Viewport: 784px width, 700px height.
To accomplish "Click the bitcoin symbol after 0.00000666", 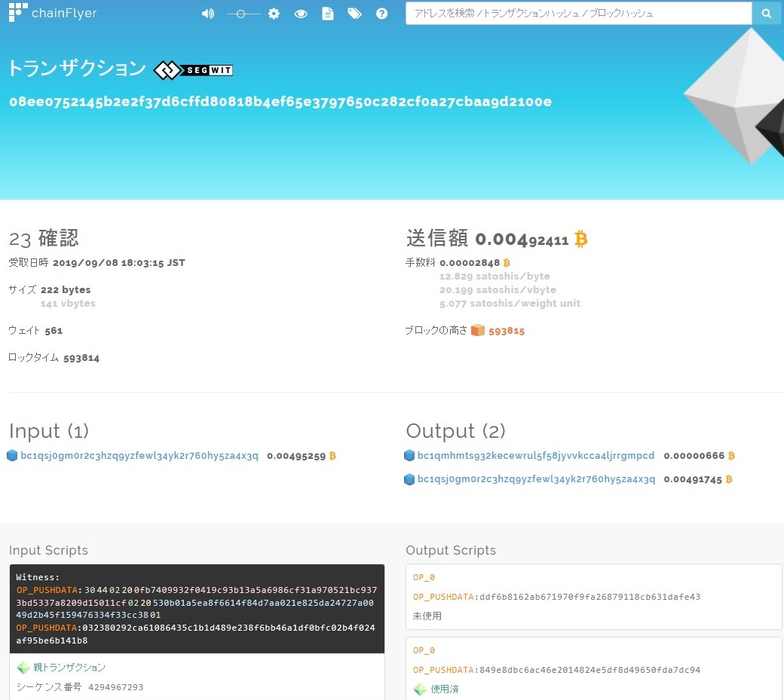I will (x=731, y=455).
